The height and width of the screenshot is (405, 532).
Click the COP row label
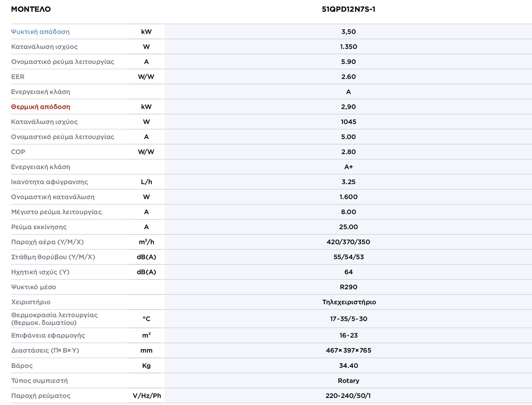click(x=18, y=152)
